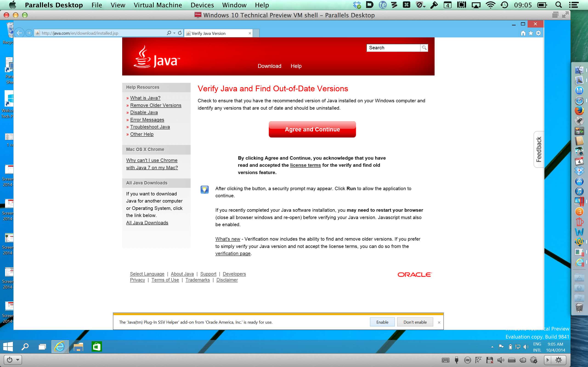
Task: Click Windows taskbar search icon
Action: point(25,347)
